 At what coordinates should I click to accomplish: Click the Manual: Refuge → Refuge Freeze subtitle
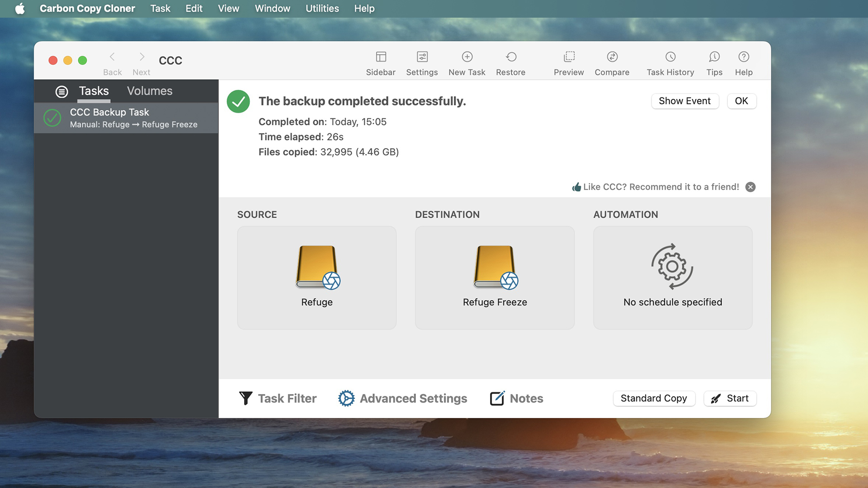pos(133,125)
